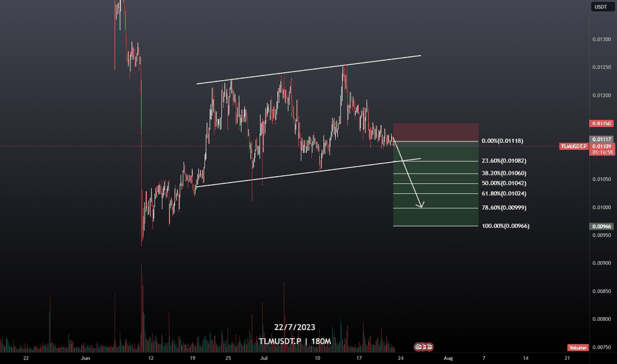Select the 0.01109 current price label
The width and height of the screenshot is (617, 364).
602,146
